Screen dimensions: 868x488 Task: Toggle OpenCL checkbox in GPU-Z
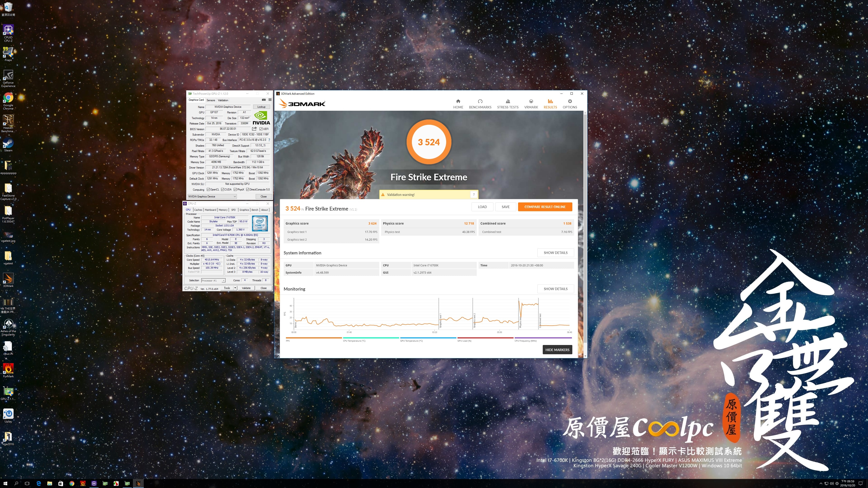[x=208, y=189]
